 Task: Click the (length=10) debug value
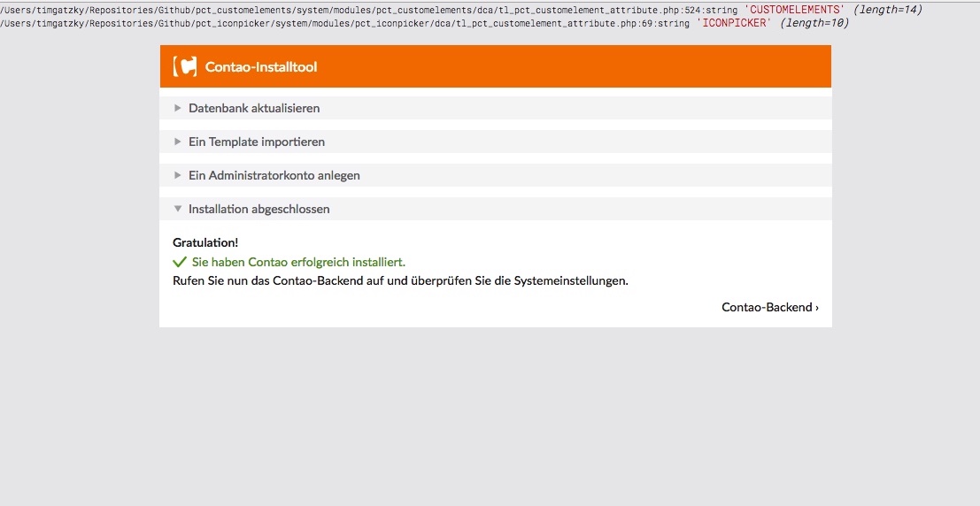(x=815, y=22)
